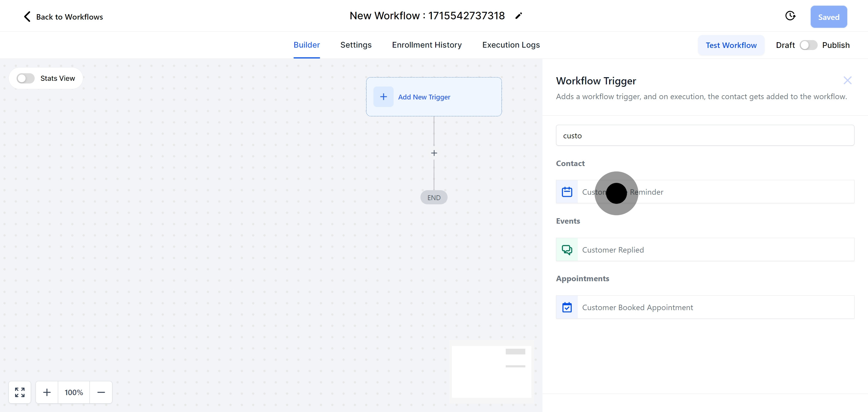The image size is (868, 412).
Task: Click the Saved button
Action: click(x=828, y=17)
